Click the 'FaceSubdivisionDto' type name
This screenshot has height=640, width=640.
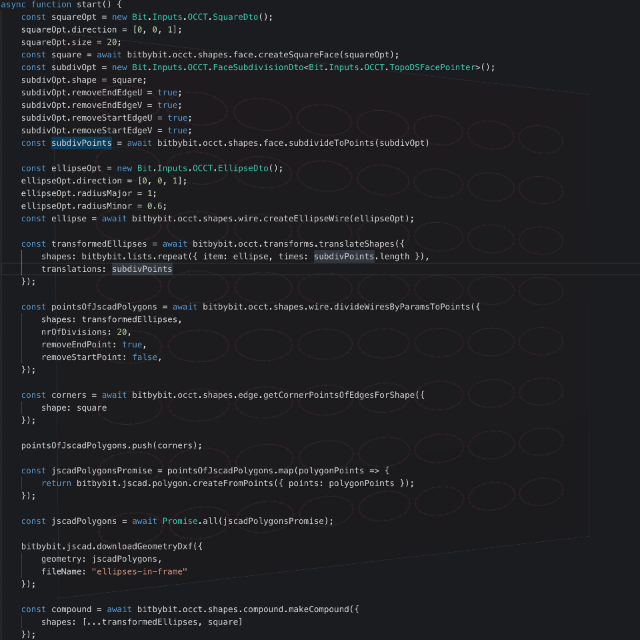pyautogui.click(x=258, y=67)
